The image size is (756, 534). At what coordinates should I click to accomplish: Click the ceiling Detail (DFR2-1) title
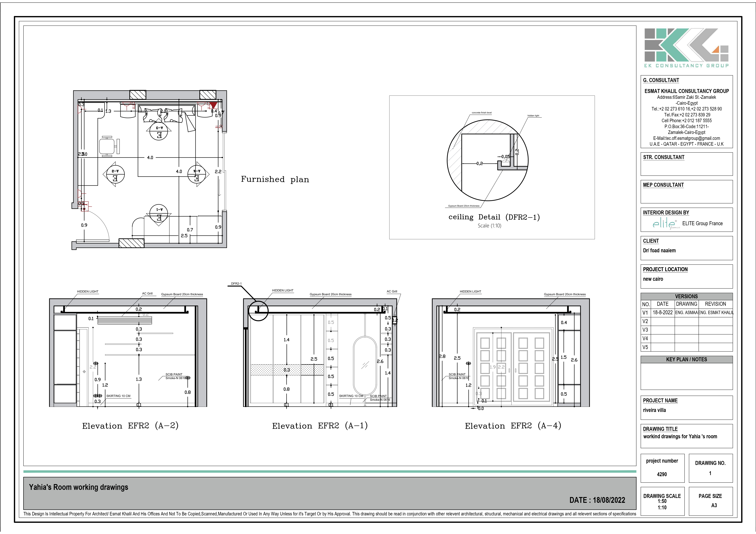[494, 217]
